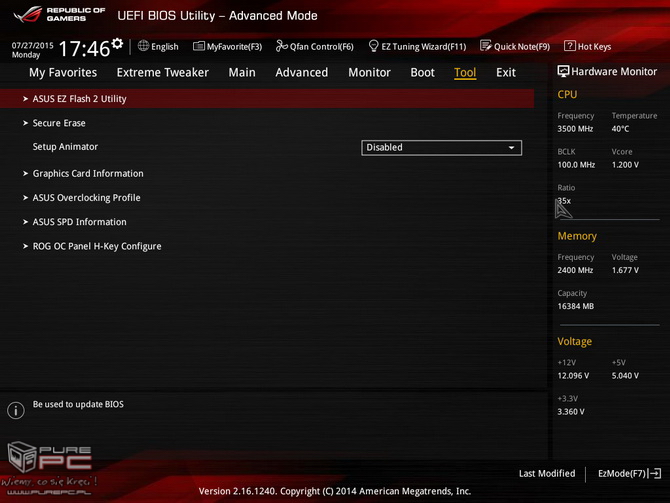Screen dimensions: 670x503
Task: Click the globe language icon
Action: point(144,46)
